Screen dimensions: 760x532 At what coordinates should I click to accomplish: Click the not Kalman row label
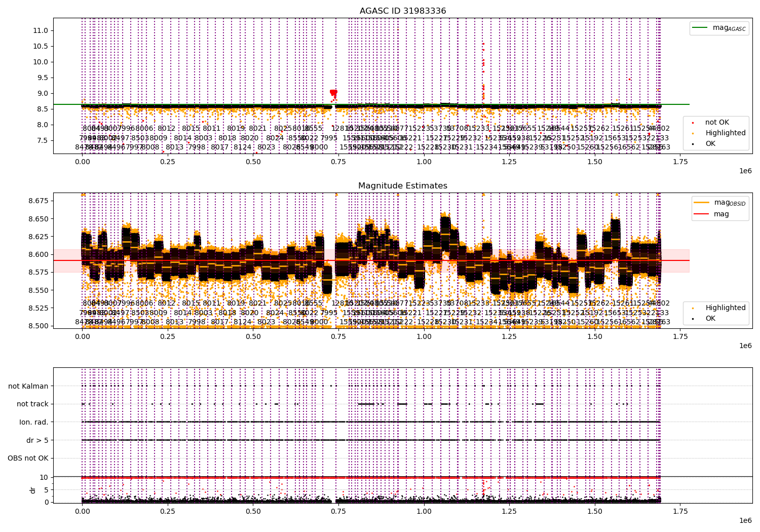(28, 386)
